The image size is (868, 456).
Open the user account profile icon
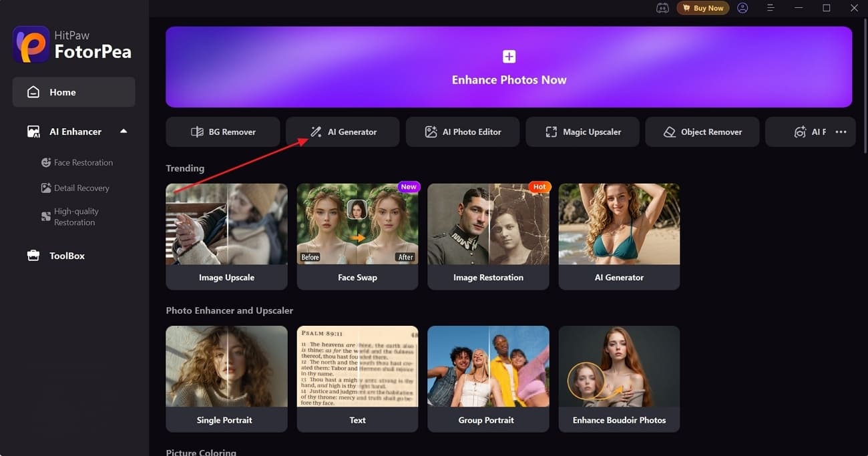pyautogui.click(x=742, y=8)
